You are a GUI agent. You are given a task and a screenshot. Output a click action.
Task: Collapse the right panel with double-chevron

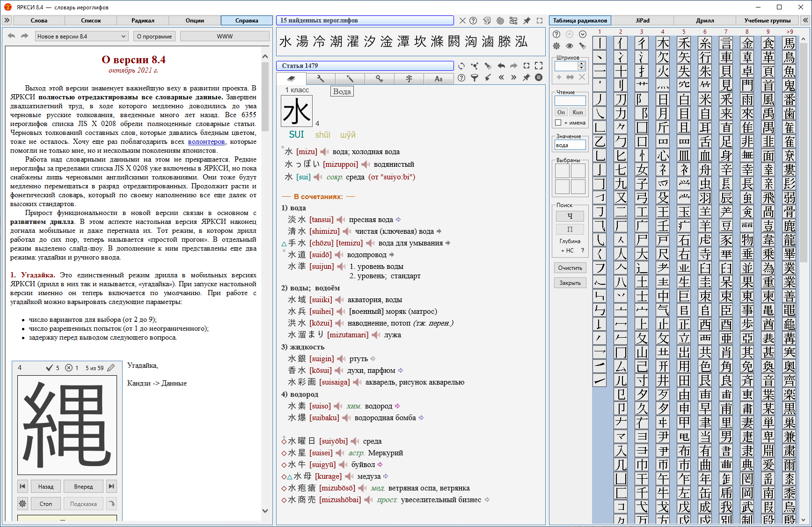click(x=805, y=21)
